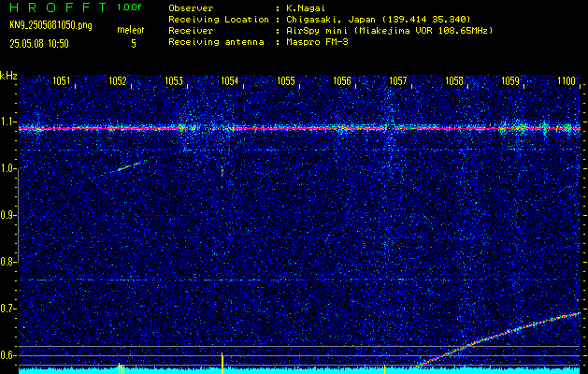
Task: Click the short yellow detection bar before 1057
Action: pyautogui.click(x=384, y=369)
